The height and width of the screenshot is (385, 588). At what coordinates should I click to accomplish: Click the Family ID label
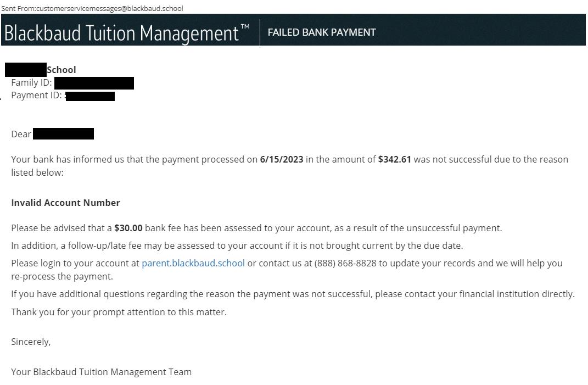click(x=31, y=83)
